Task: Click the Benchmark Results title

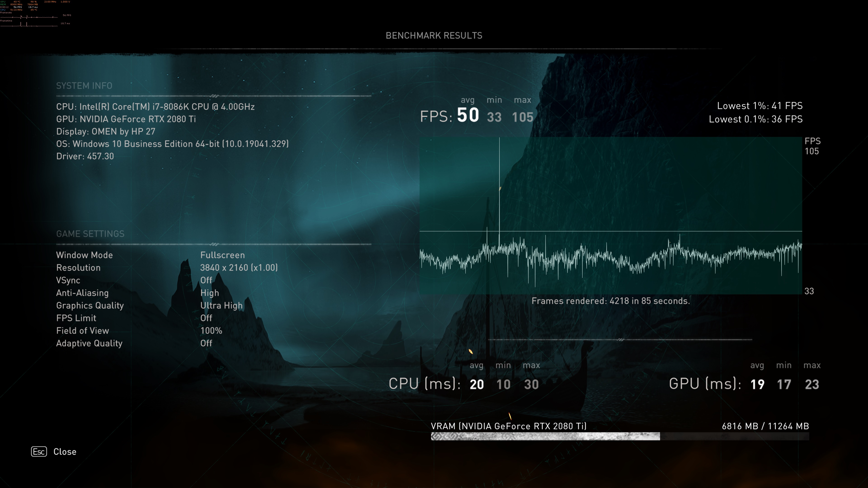Action: pyautogui.click(x=434, y=36)
